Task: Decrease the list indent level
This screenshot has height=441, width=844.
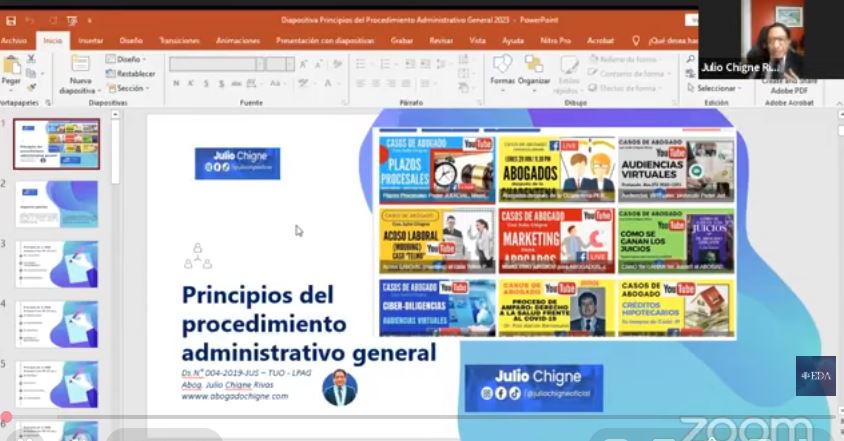Action: tap(410, 64)
